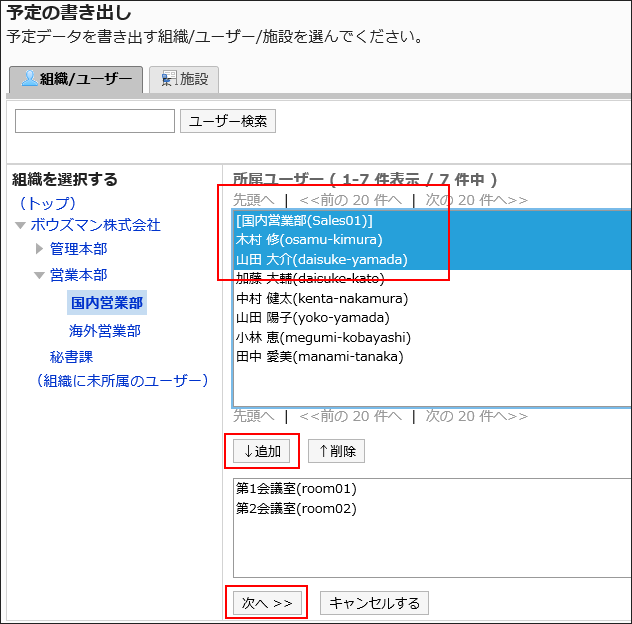This screenshot has width=632, height=624.
Task: Click the lower 先頭へ pager link
Action: point(254,416)
